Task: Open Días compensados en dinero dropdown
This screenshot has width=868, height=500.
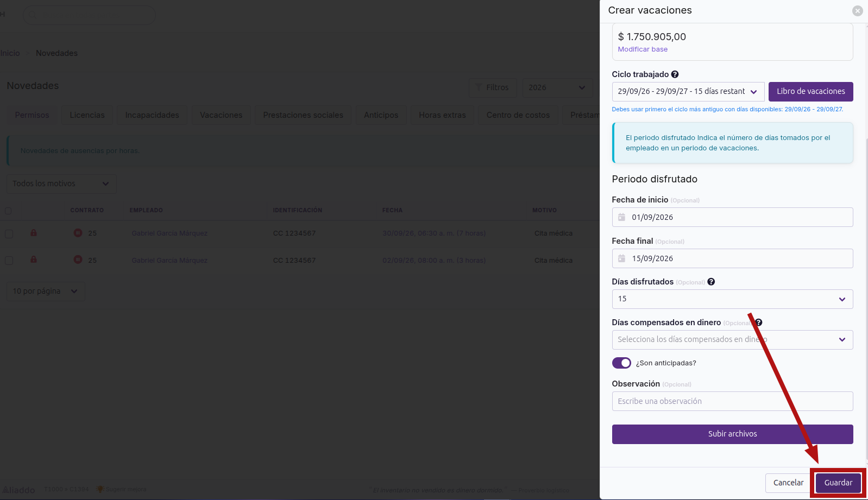Action: [732, 340]
